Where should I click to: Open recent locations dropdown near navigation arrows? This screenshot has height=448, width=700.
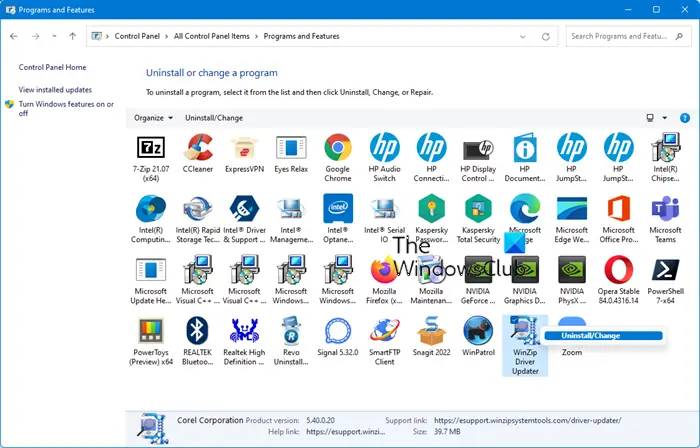click(54, 36)
